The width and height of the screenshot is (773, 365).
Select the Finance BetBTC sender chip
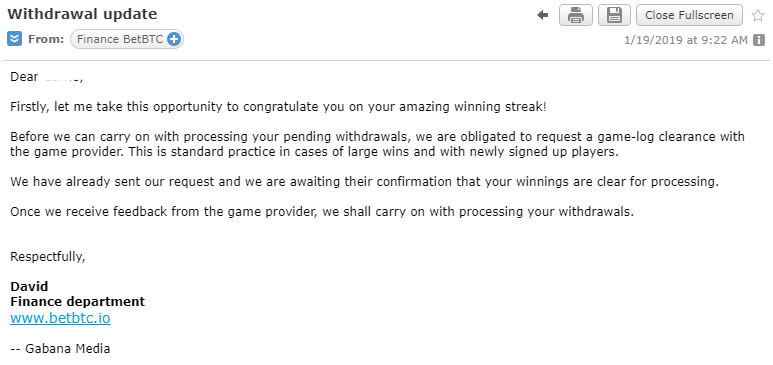click(x=127, y=39)
